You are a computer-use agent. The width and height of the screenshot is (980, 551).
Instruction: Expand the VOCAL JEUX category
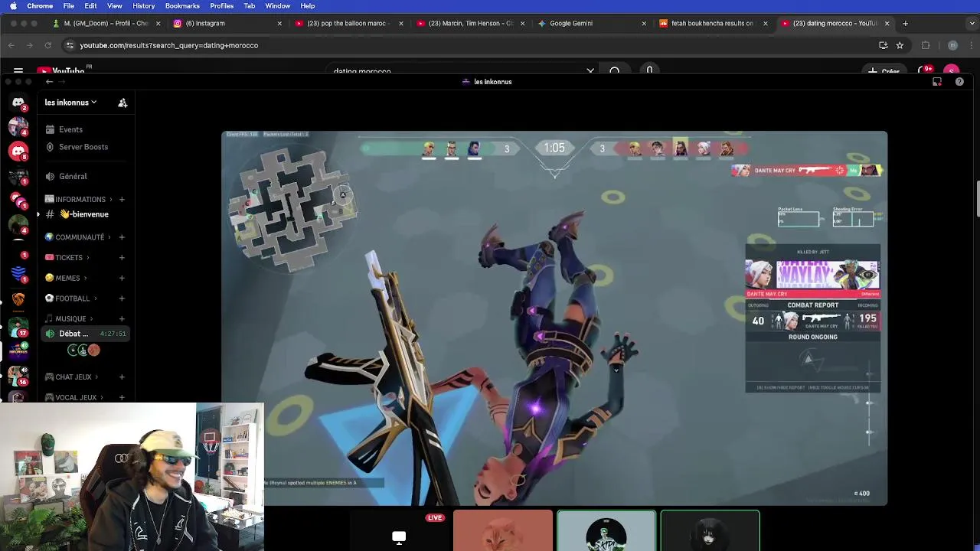[74, 398]
